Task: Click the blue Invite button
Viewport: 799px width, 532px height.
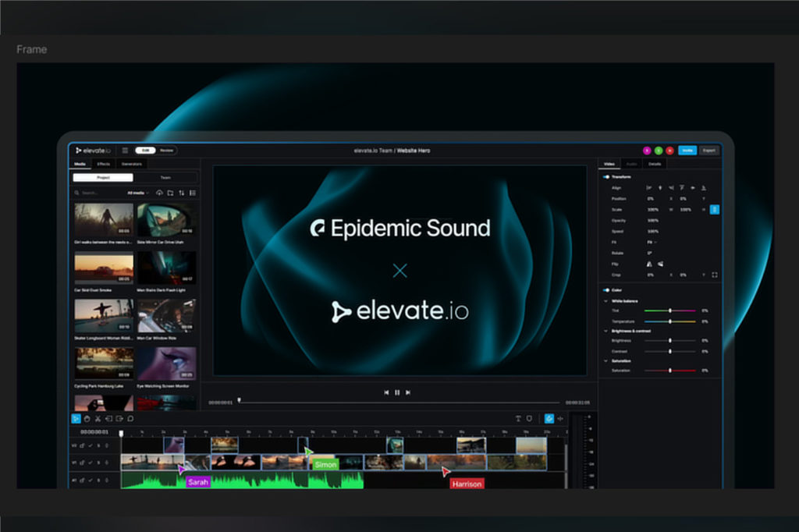Action: click(x=687, y=151)
